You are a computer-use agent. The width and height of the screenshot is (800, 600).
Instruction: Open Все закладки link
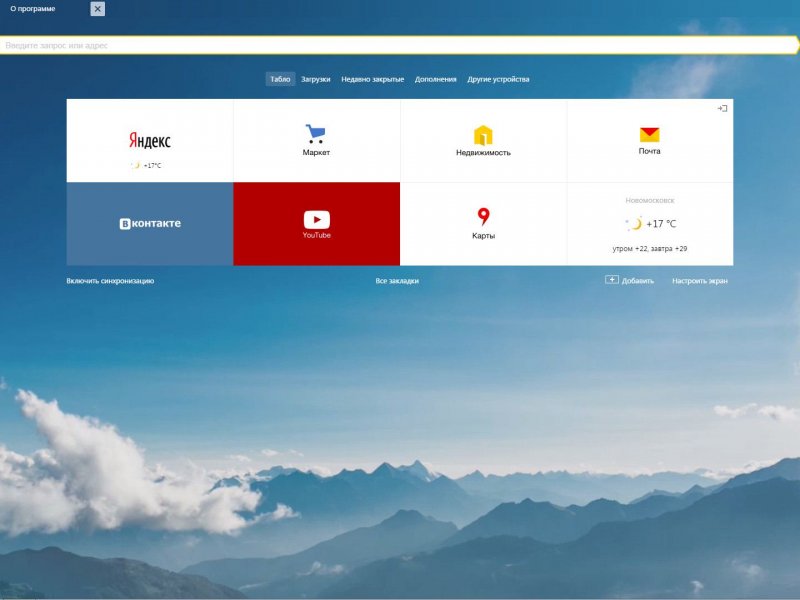click(397, 281)
